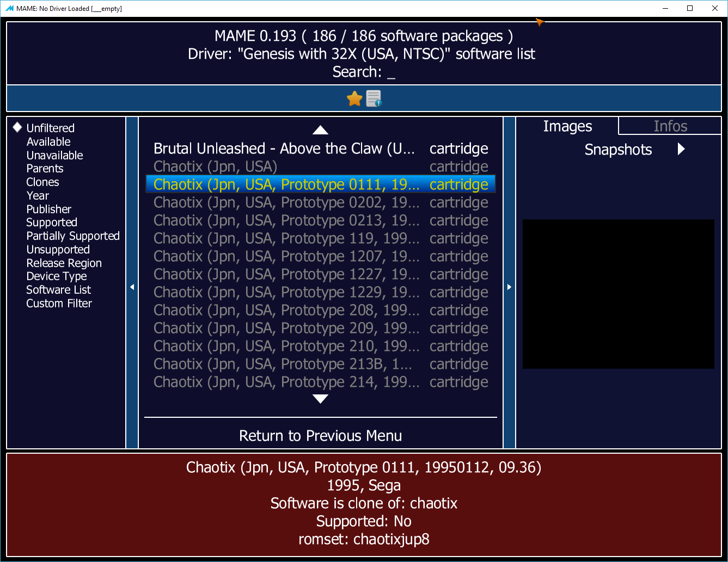Close the MAME window
Image resolution: width=728 pixels, height=562 pixels.
click(715, 8)
